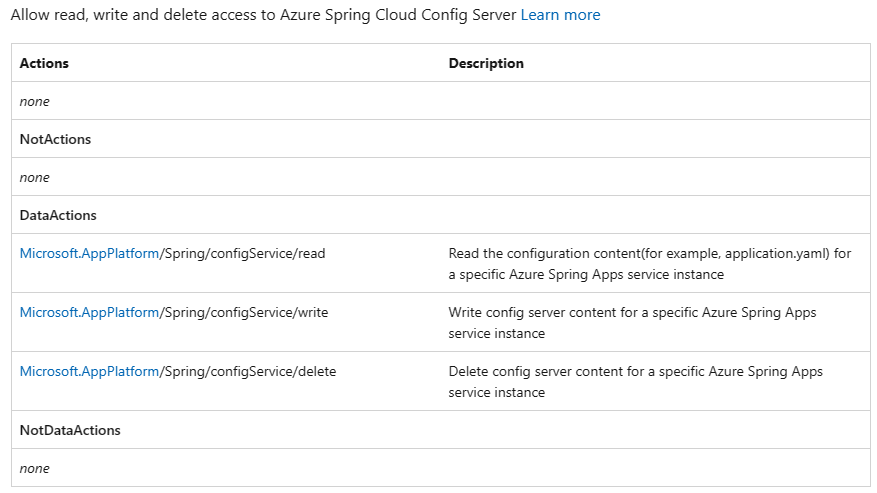Select the Description column header
This screenshot has width=877, height=493.
(x=486, y=63)
